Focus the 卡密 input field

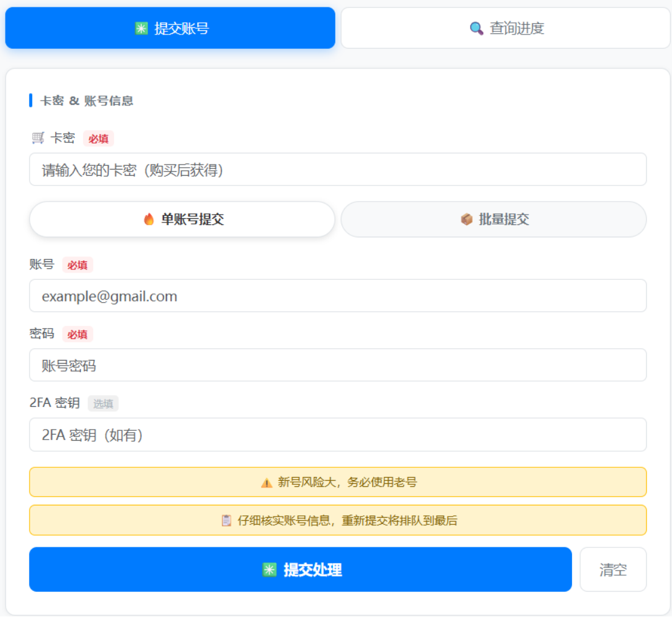click(338, 170)
